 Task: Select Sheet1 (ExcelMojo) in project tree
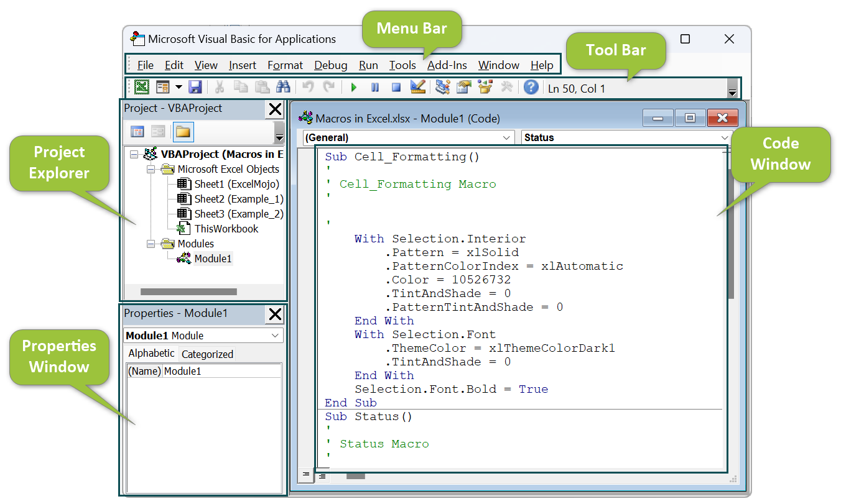237,184
